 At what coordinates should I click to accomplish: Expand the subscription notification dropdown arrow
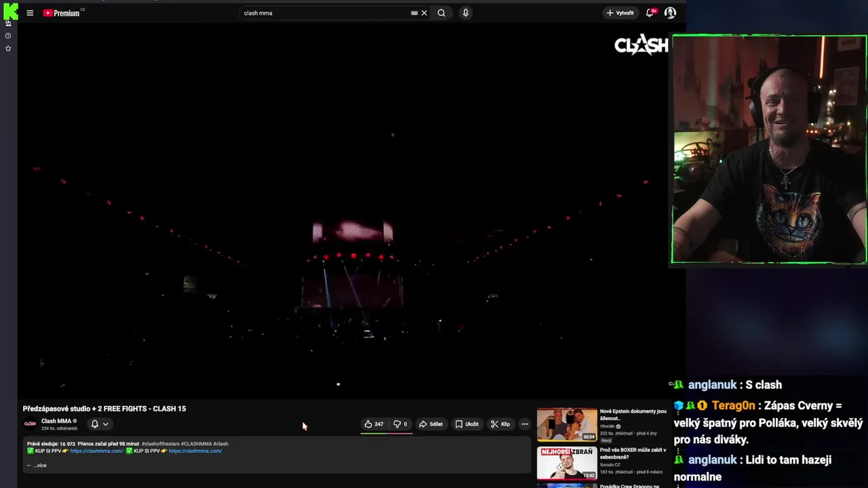pos(105,424)
